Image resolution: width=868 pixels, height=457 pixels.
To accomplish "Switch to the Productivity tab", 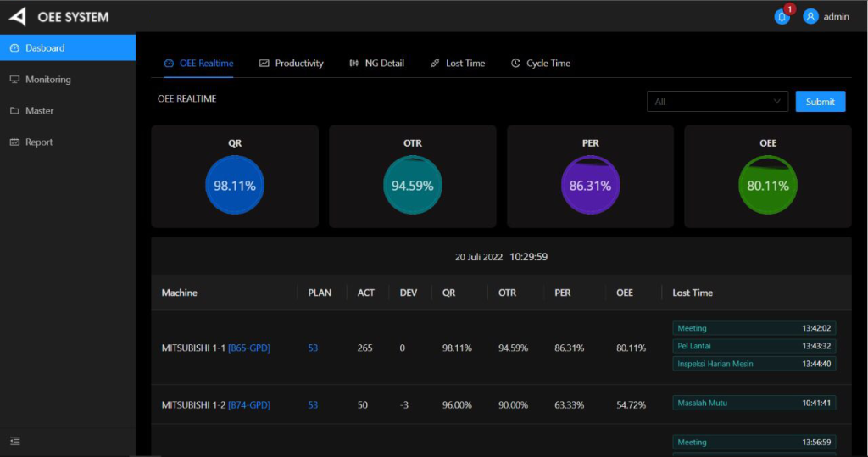I will [x=291, y=64].
